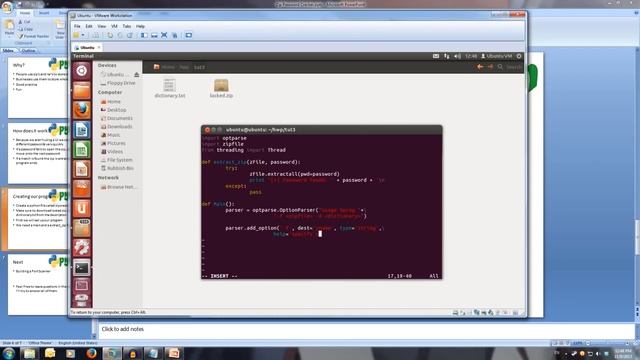Select the locked.zip archive file
Image resolution: width=640 pixels, height=360 pixels.
pos(221,88)
